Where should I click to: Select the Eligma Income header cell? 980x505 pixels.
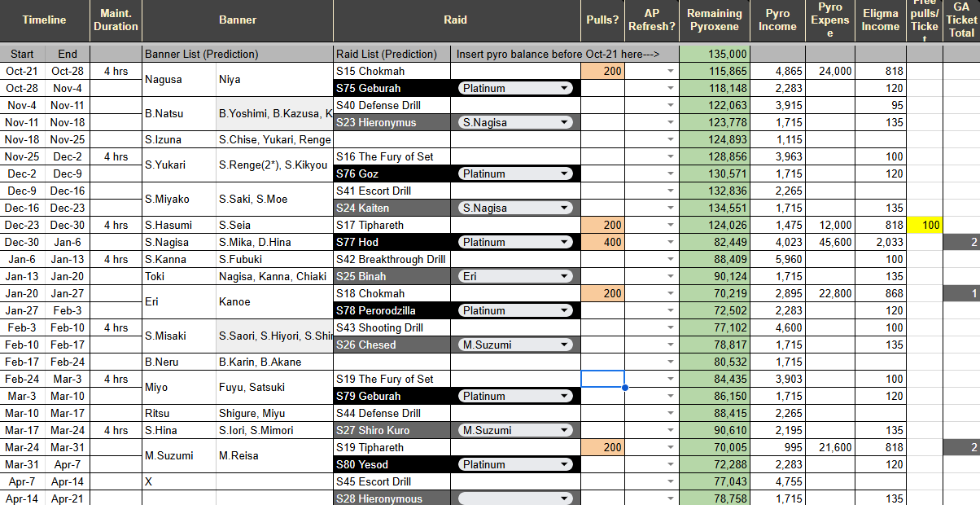tap(881, 20)
